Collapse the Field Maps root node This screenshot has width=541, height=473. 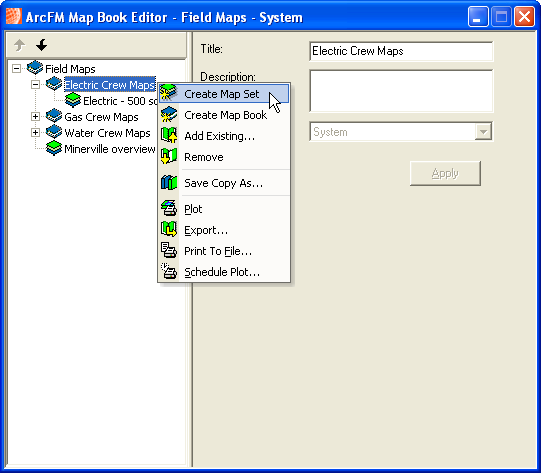tap(16, 68)
